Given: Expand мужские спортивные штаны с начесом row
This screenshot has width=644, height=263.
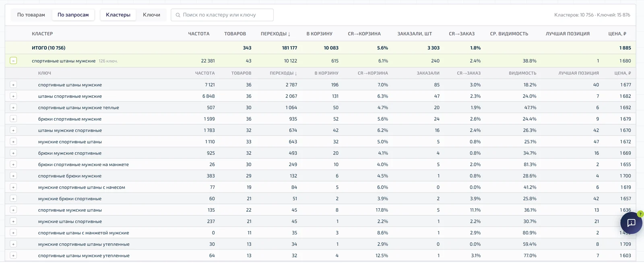Looking at the screenshot, I should point(13,187).
